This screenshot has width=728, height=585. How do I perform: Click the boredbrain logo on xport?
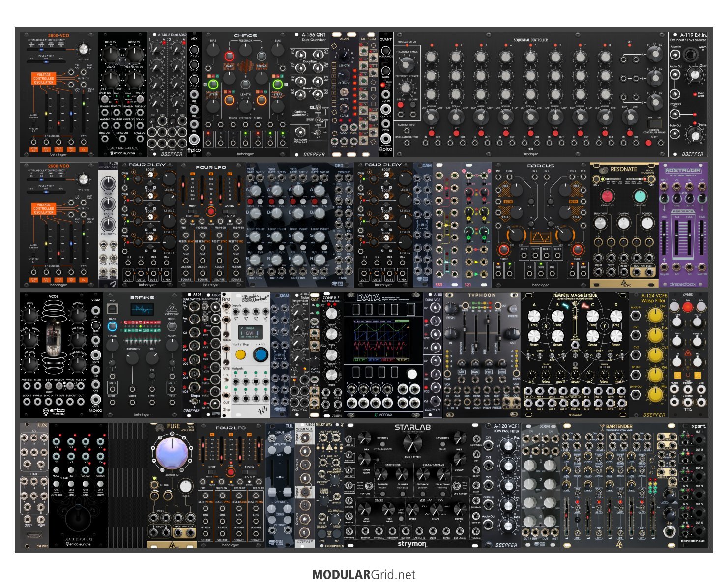[x=692, y=542]
